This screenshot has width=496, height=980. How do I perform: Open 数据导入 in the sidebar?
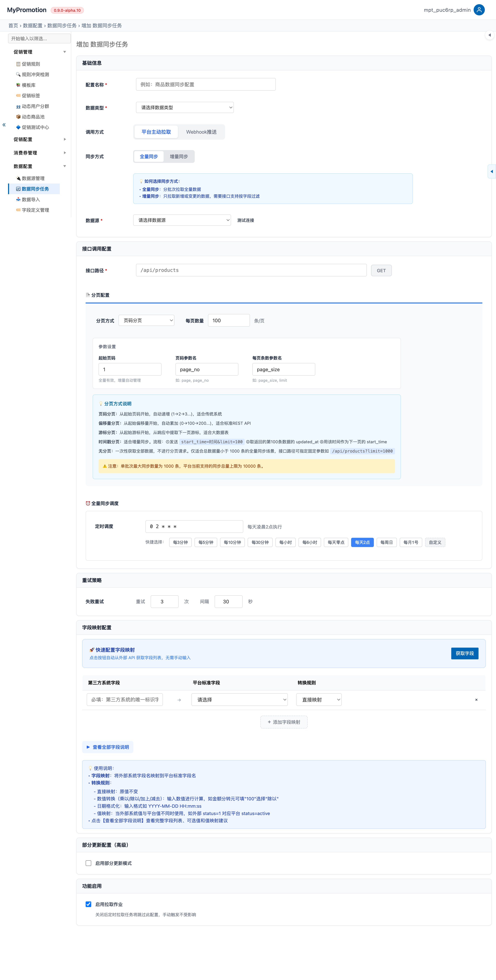[x=31, y=199]
